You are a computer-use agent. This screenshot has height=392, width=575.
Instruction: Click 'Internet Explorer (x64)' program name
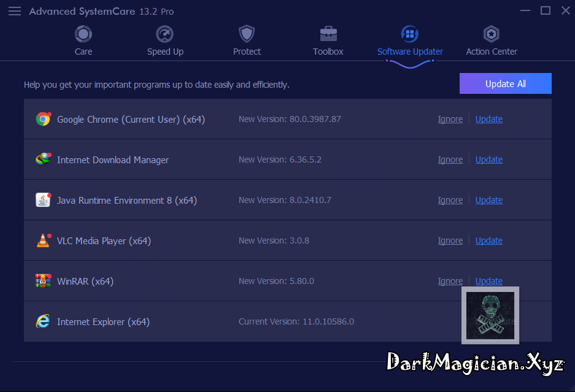(x=103, y=322)
